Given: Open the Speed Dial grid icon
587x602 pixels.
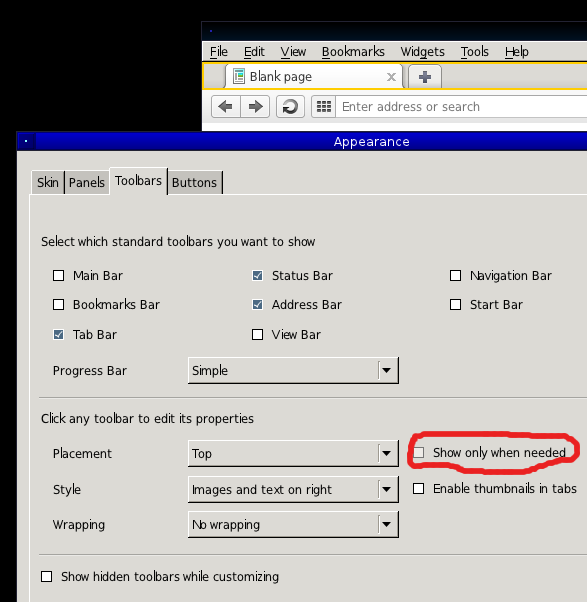Looking at the screenshot, I should (324, 106).
